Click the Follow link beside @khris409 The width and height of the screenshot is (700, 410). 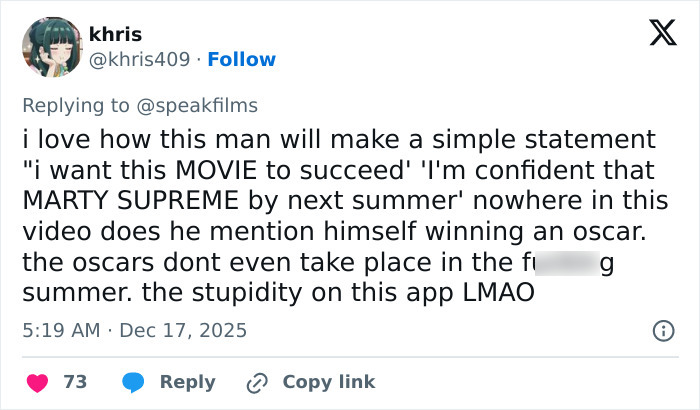pyautogui.click(x=240, y=59)
